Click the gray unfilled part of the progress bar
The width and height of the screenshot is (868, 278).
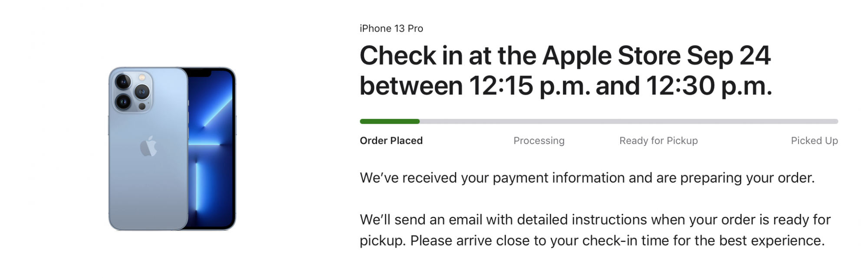coord(628,121)
